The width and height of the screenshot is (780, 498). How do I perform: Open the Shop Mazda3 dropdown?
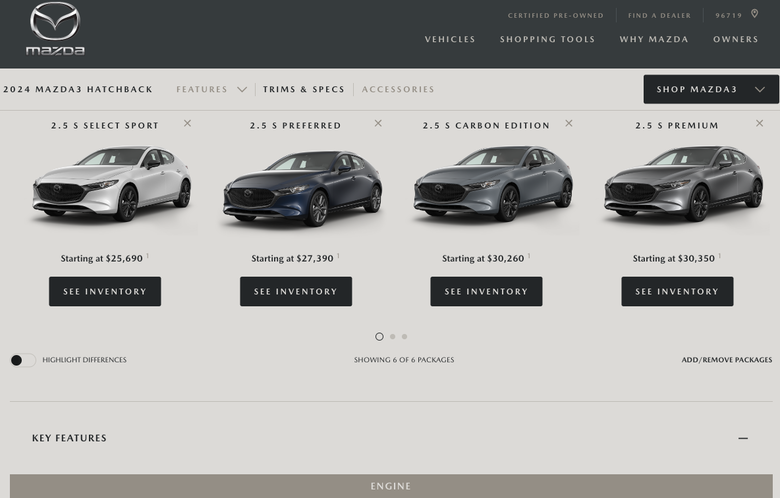(711, 90)
